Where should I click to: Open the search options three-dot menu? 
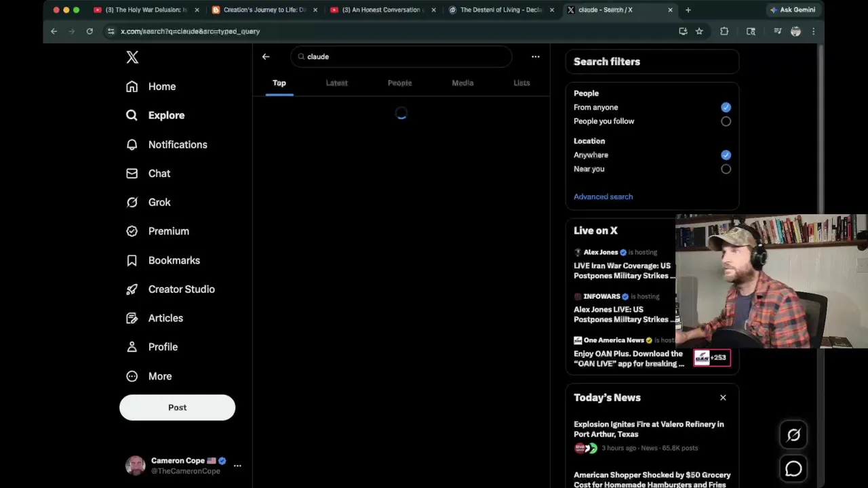(x=536, y=57)
